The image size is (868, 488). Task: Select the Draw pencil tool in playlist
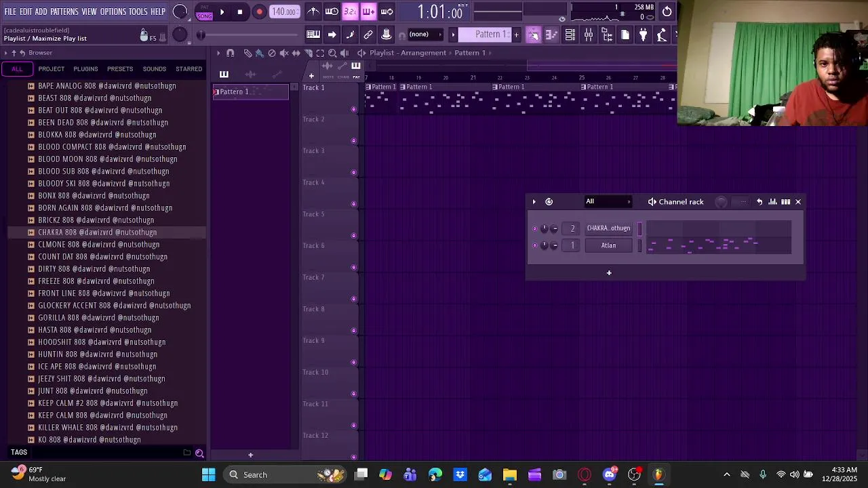click(248, 53)
